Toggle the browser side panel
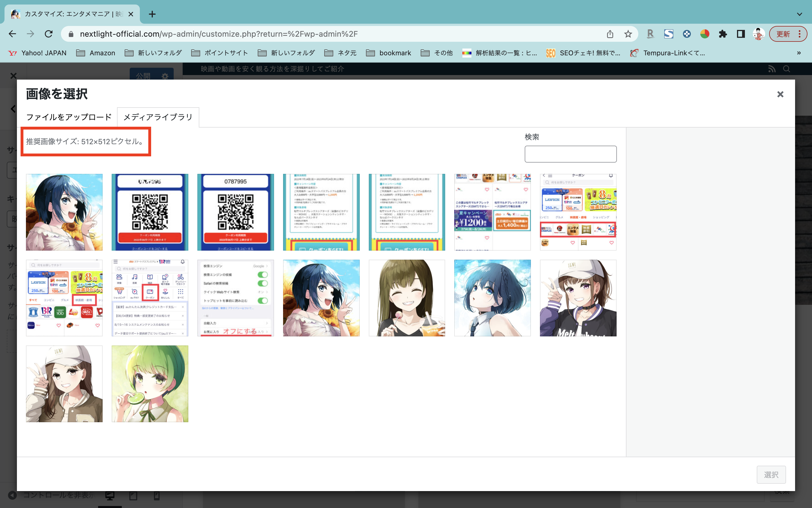The width and height of the screenshot is (812, 508). tap(741, 34)
